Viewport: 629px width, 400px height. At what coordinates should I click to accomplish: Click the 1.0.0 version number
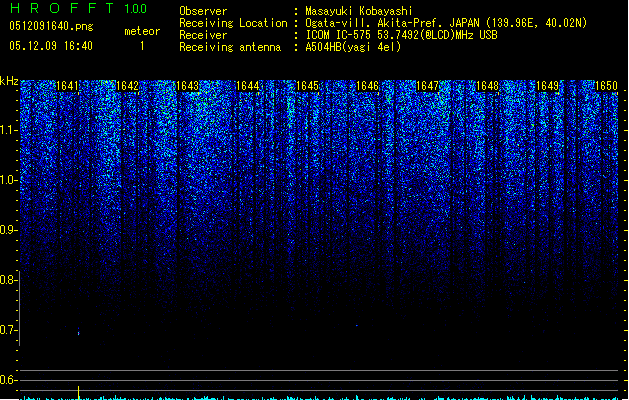pos(136,9)
